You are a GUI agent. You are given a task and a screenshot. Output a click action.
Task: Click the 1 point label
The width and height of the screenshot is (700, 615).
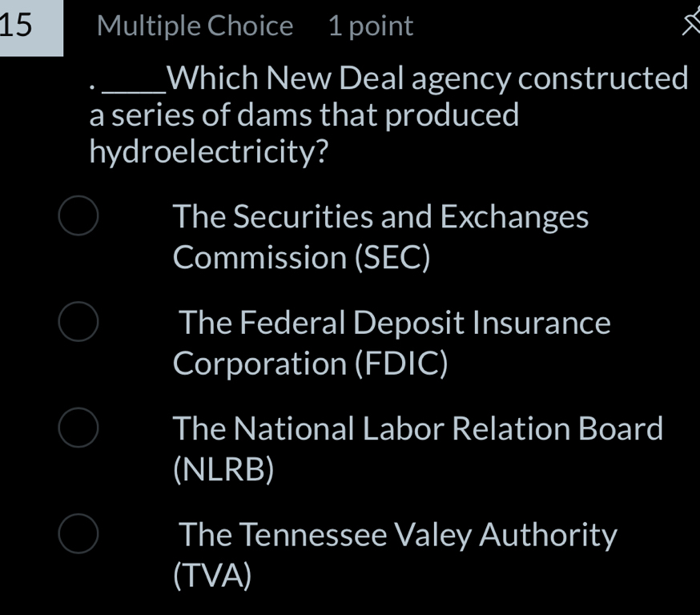(x=370, y=25)
